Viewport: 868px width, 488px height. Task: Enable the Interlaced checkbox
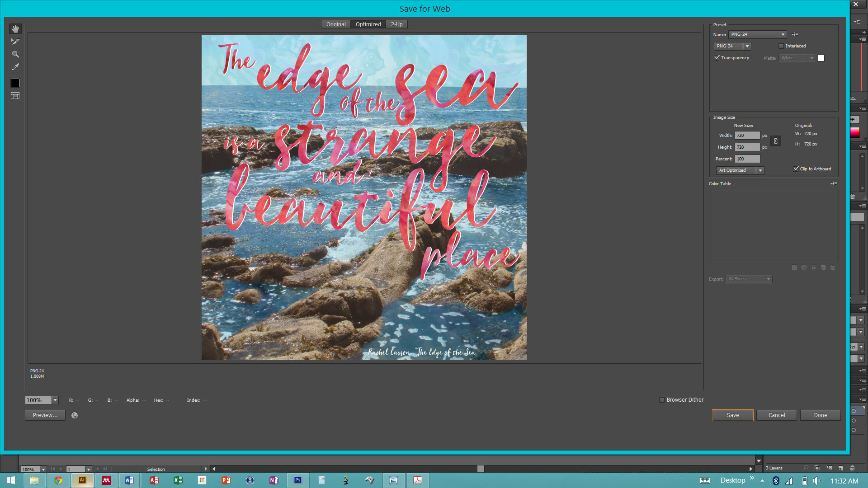[x=781, y=46]
